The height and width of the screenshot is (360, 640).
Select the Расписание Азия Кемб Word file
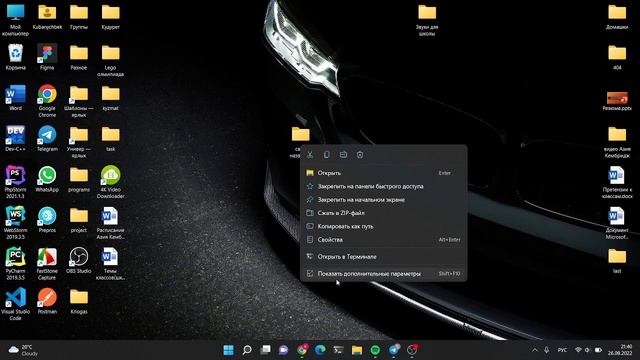[111, 223]
